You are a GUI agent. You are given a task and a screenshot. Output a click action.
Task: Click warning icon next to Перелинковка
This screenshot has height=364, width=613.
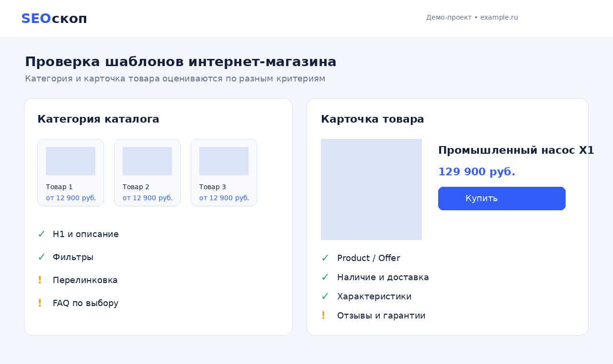coord(40,280)
